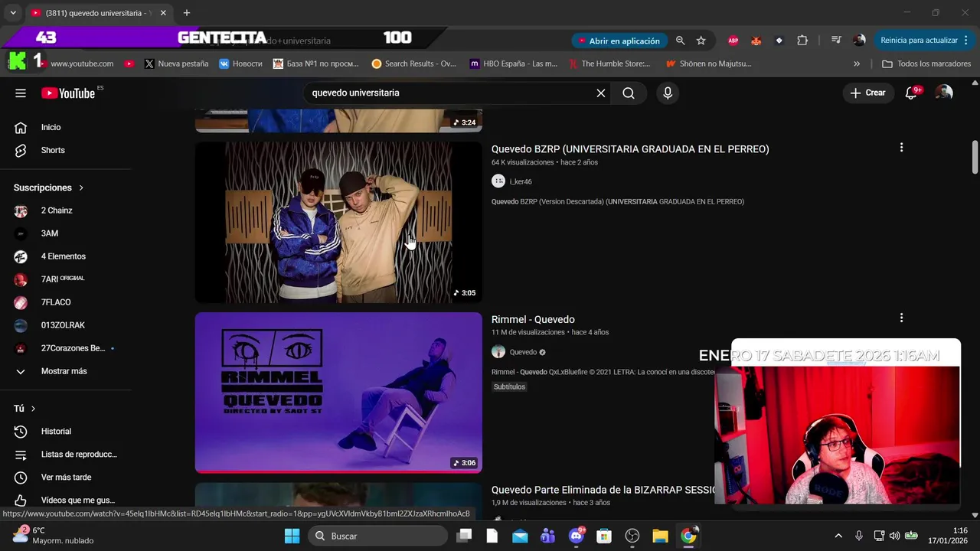Go to the YouTube home logo
Screen dimensions: 980x551
[x=68, y=93]
